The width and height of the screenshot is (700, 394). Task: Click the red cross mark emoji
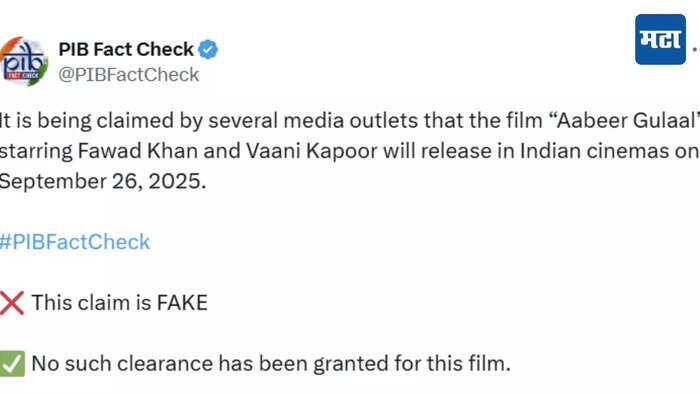click(x=12, y=303)
